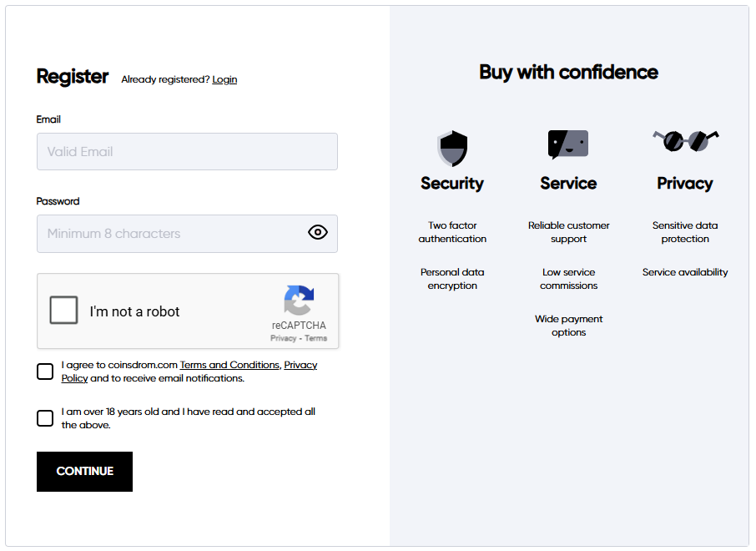Confirm the over 18 years old checkbox

45,418
